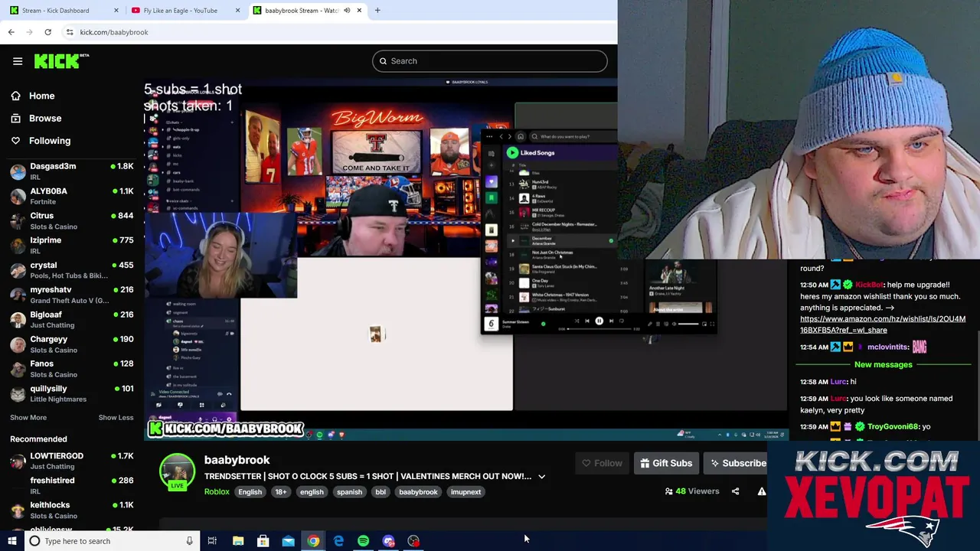
Task: Click the Search field on Kick
Action: (489, 61)
